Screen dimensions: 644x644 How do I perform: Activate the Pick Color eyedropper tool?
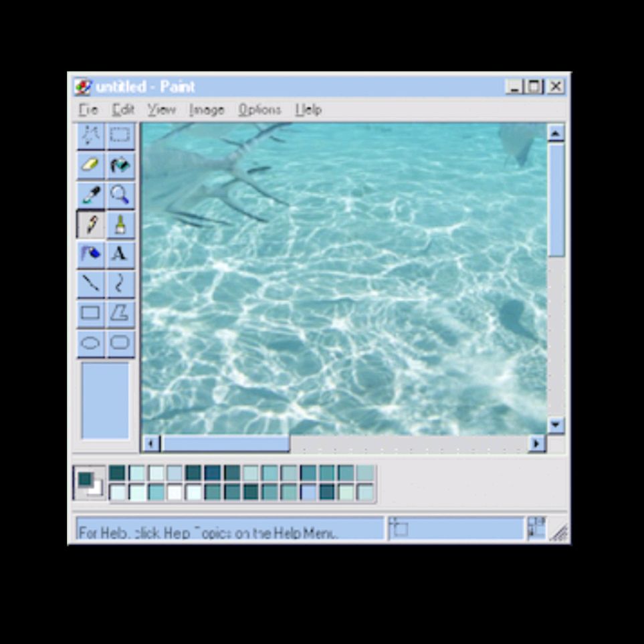tap(91, 195)
